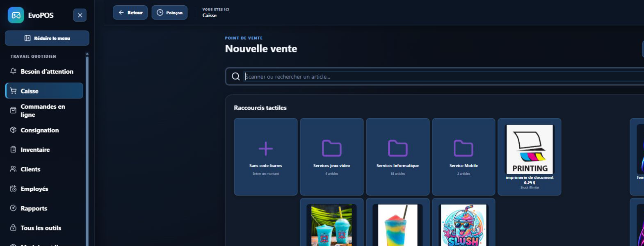Click the POINT DE VENTE label

244,38
